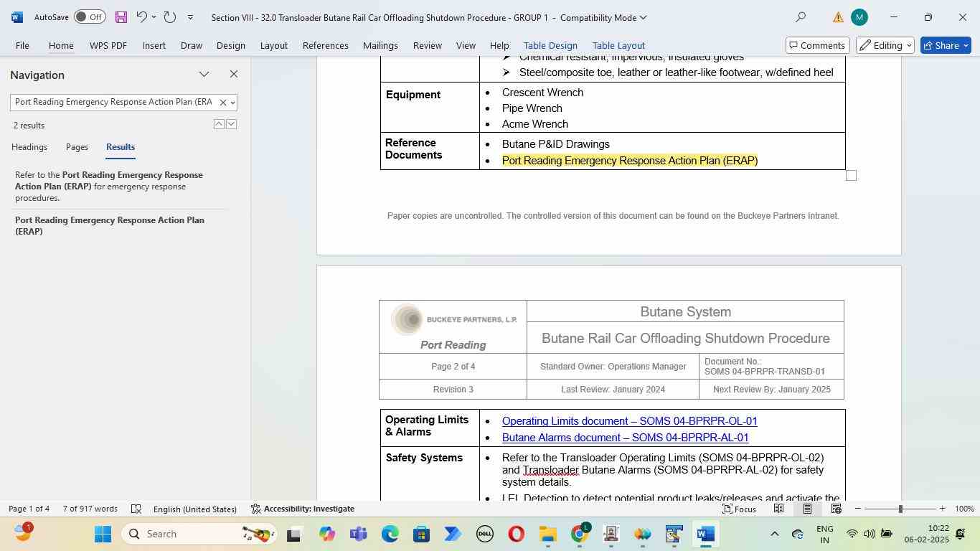Switch to the References tab
The image size is (980, 551).
point(326,45)
